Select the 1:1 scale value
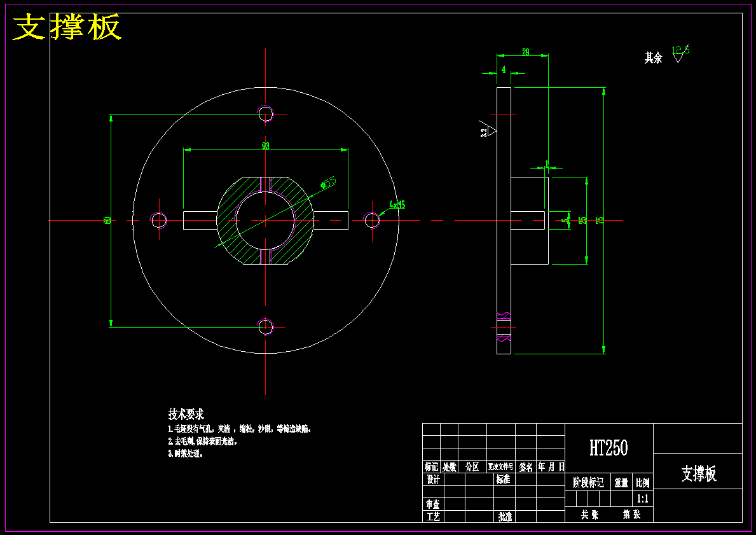Screen dimensions: 756x535 pyautogui.click(x=643, y=499)
